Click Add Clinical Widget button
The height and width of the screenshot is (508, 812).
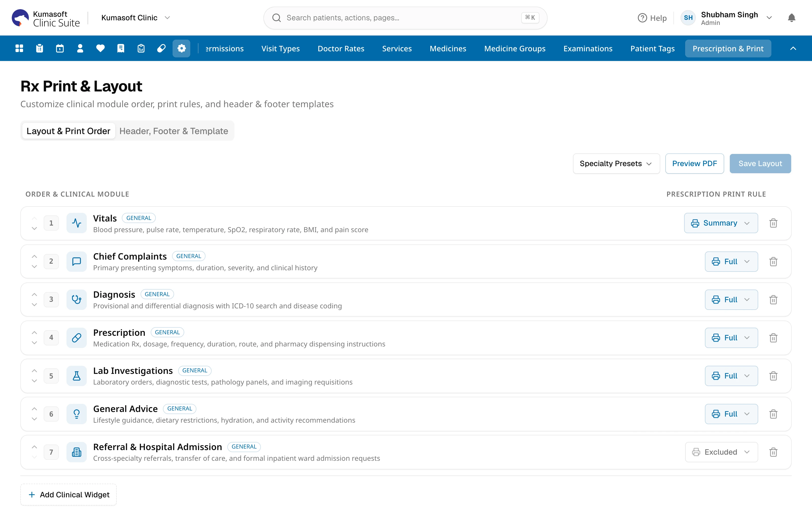pyautogui.click(x=69, y=495)
